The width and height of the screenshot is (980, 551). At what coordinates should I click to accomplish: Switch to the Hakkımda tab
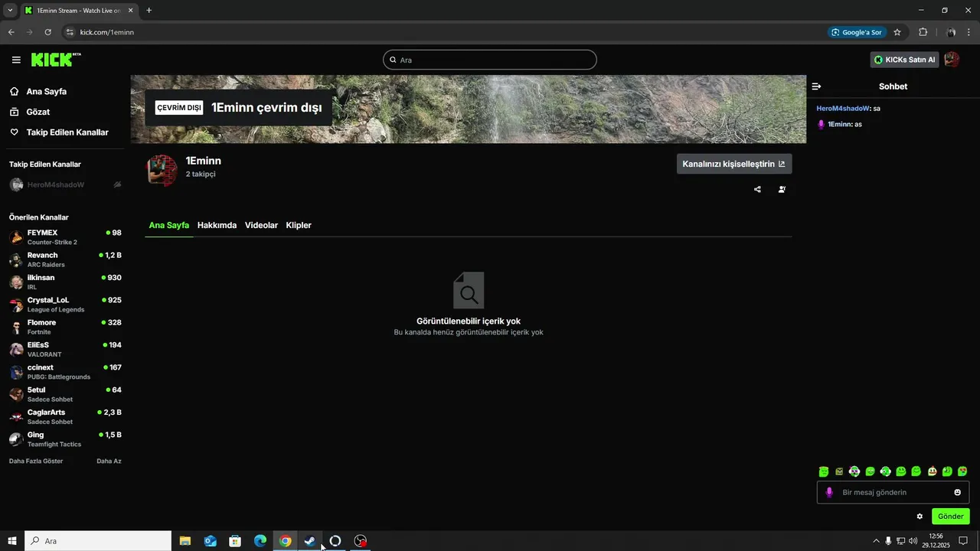(217, 225)
